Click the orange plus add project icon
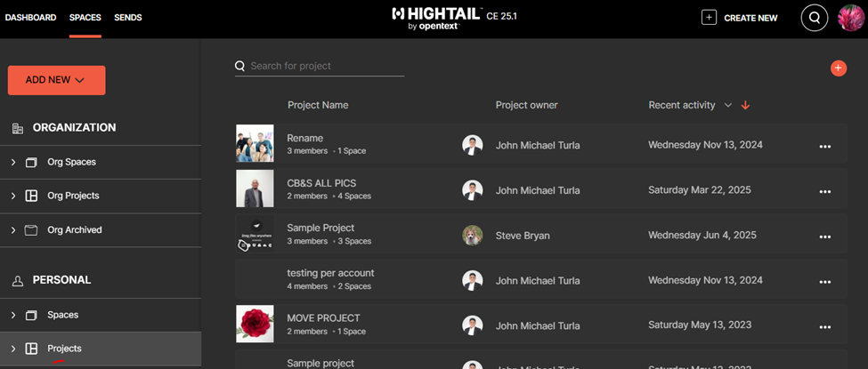 [838, 68]
